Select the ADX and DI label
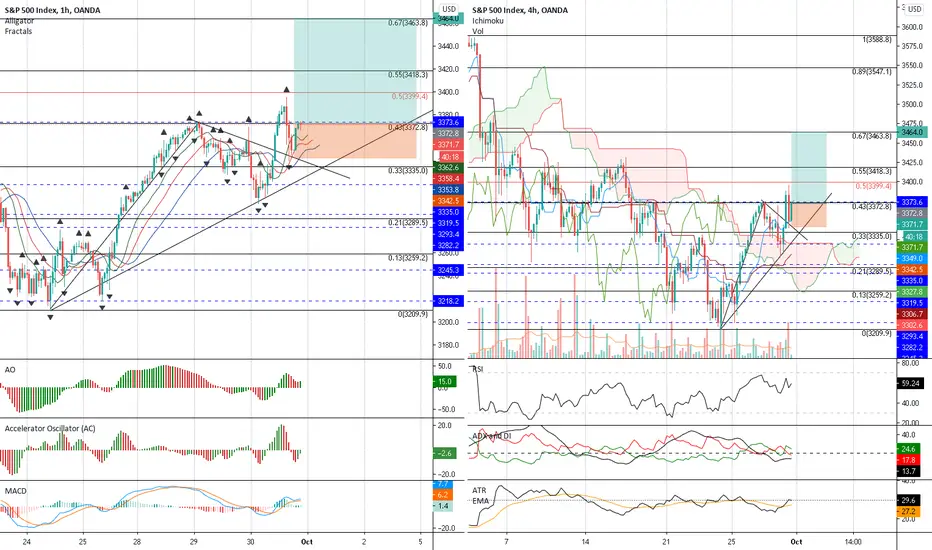 (x=492, y=436)
